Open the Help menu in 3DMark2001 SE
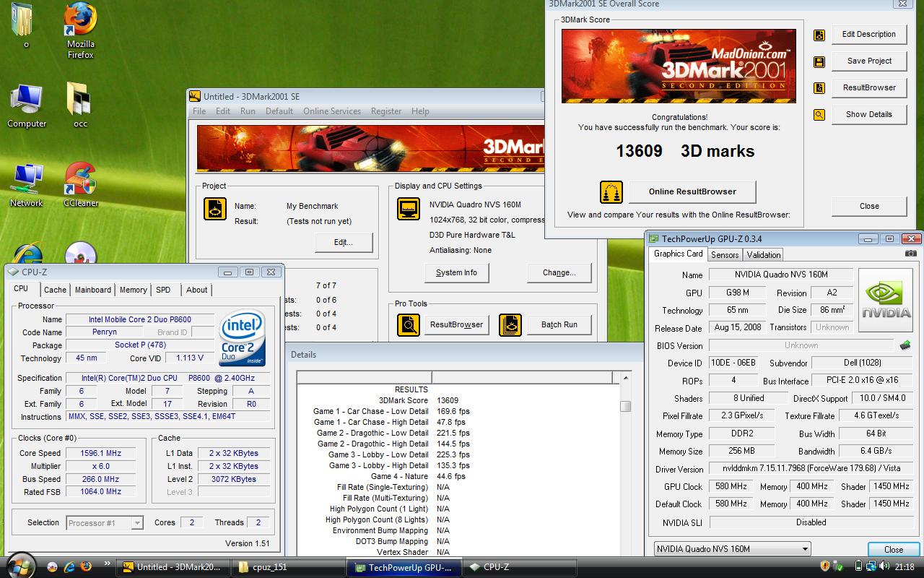Viewport: 924px width, 578px height. tap(420, 111)
